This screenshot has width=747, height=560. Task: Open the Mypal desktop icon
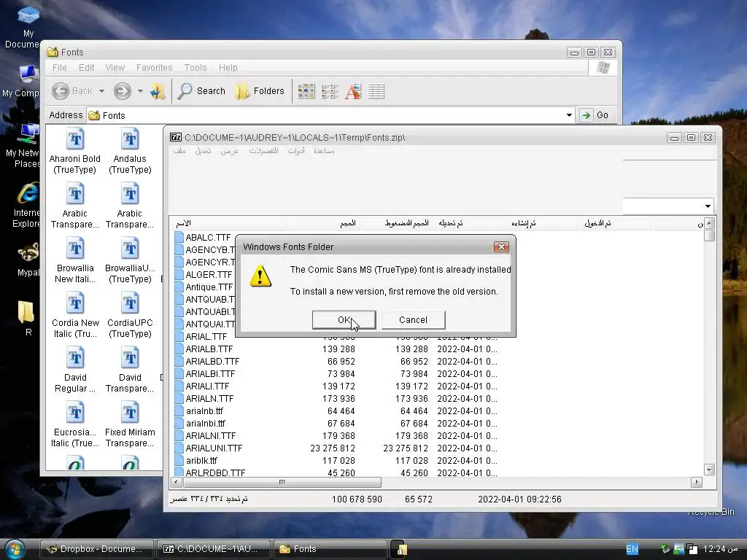tap(28, 260)
